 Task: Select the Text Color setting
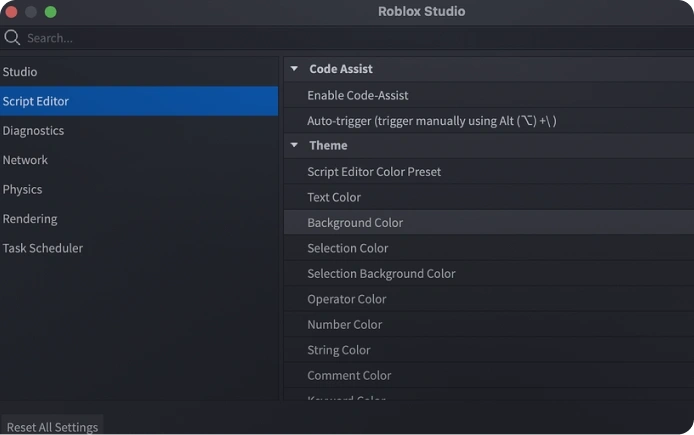[489, 197]
